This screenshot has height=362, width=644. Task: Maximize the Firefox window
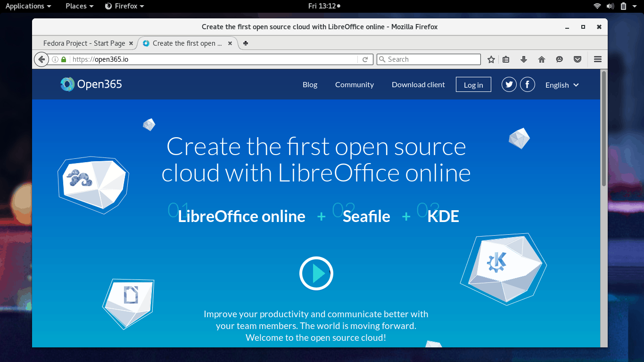click(x=583, y=27)
